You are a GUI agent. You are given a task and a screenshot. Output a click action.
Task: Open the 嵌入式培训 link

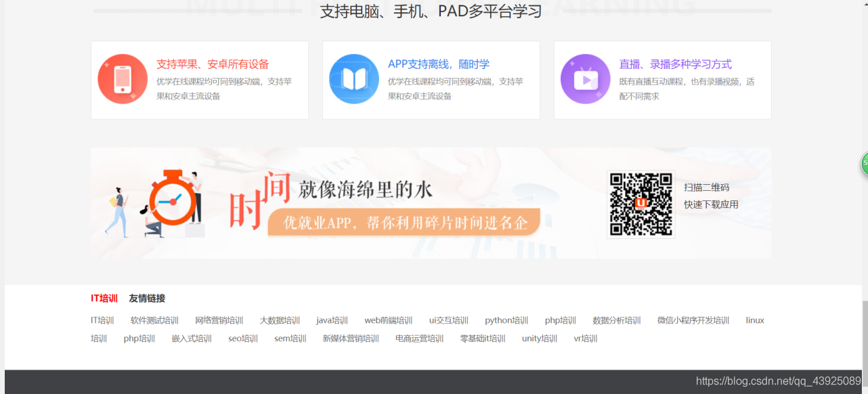tap(192, 339)
